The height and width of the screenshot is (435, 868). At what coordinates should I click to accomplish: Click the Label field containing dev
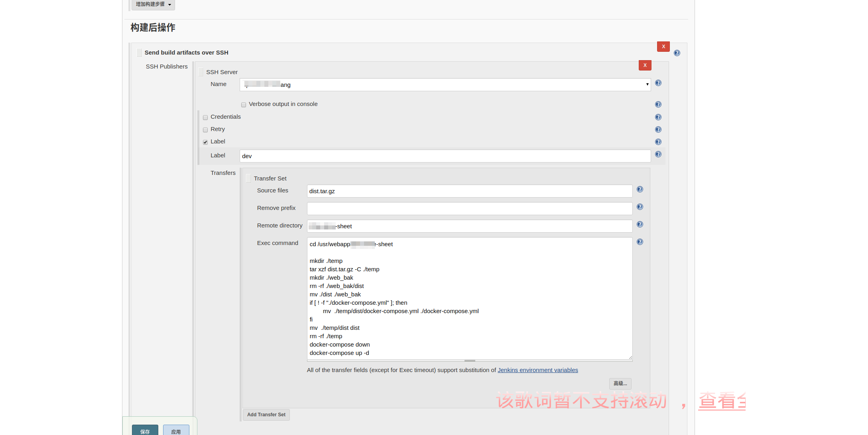click(x=445, y=156)
